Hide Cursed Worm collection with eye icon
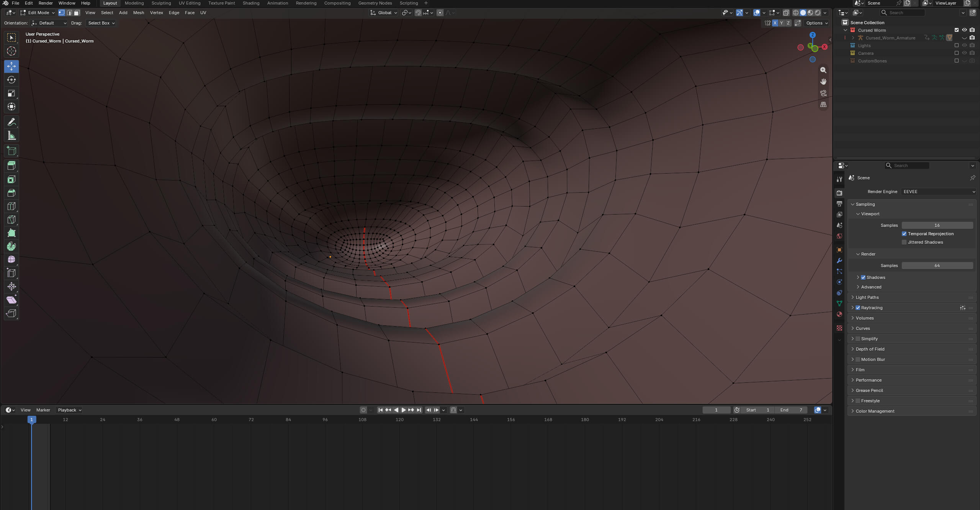The width and height of the screenshot is (980, 510). [x=964, y=30]
